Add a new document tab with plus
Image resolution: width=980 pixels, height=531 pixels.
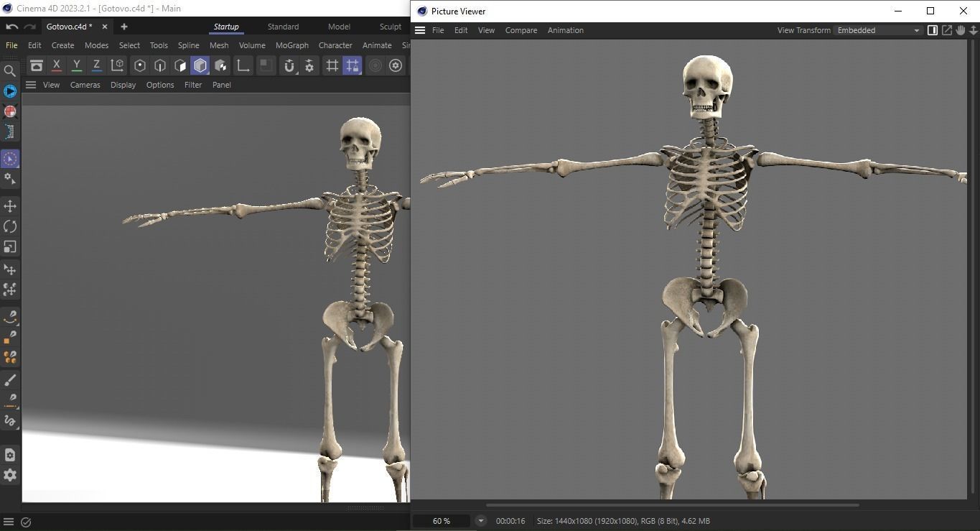[123, 27]
